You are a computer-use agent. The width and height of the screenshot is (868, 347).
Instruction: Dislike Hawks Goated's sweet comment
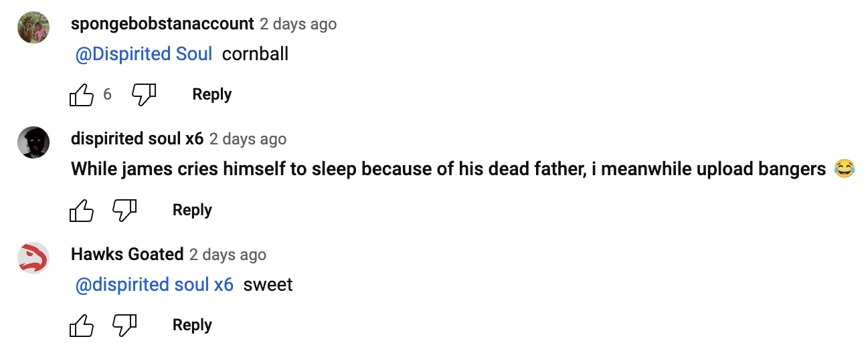click(124, 326)
